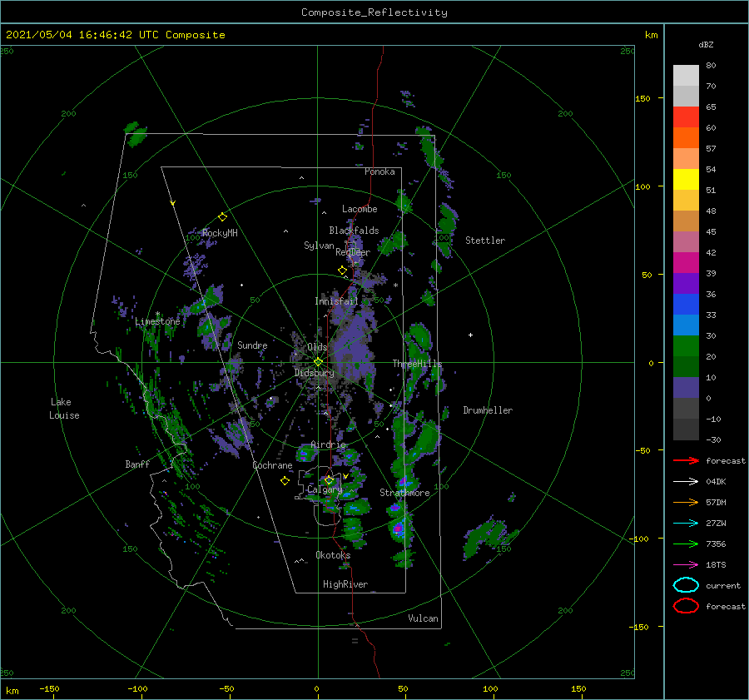Click the ThreeHills town label
Viewport: 749px width, 700px height.
point(418,364)
